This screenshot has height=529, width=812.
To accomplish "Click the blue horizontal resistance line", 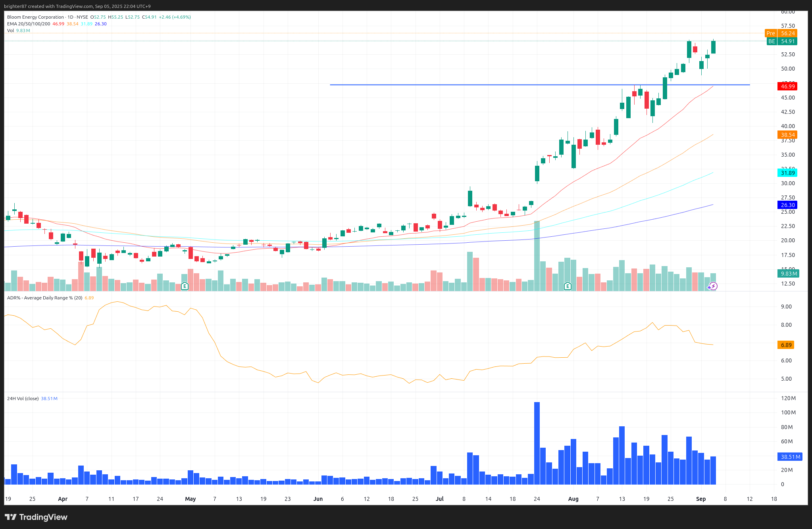I will pos(437,85).
